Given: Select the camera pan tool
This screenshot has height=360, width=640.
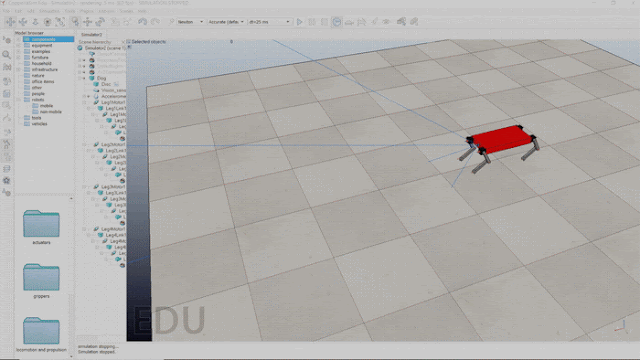Looking at the screenshot, I should [10, 22].
